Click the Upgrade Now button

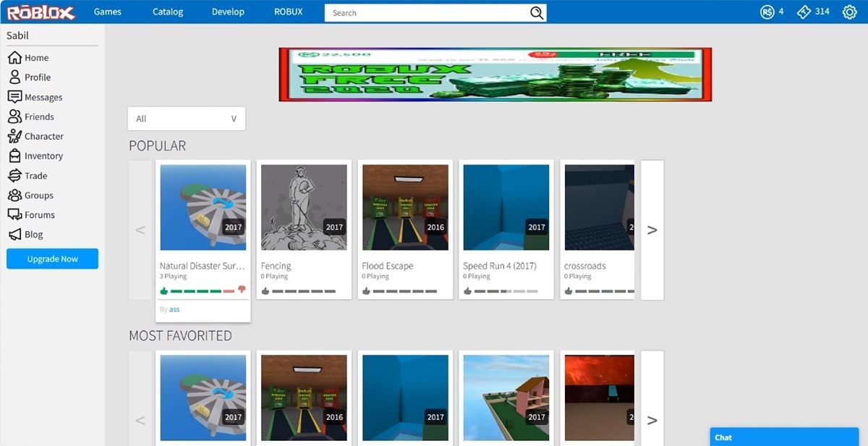[52, 258]
